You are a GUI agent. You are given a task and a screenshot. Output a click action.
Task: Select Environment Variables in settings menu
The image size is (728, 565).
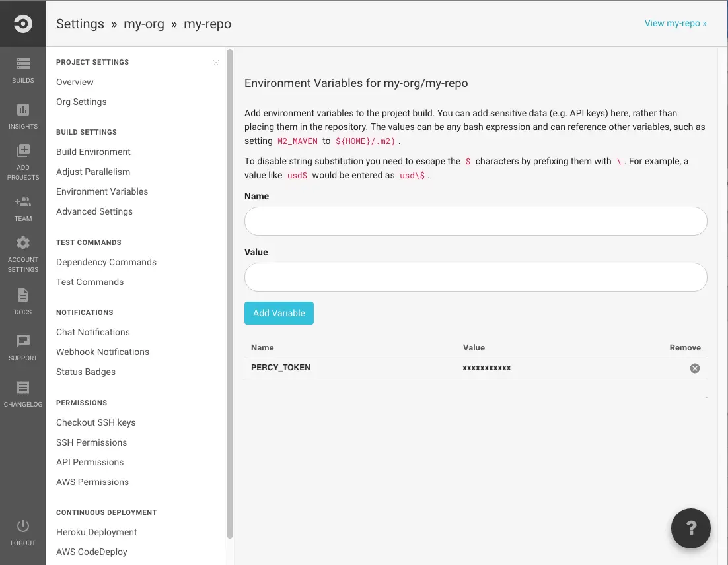[102, 191]
